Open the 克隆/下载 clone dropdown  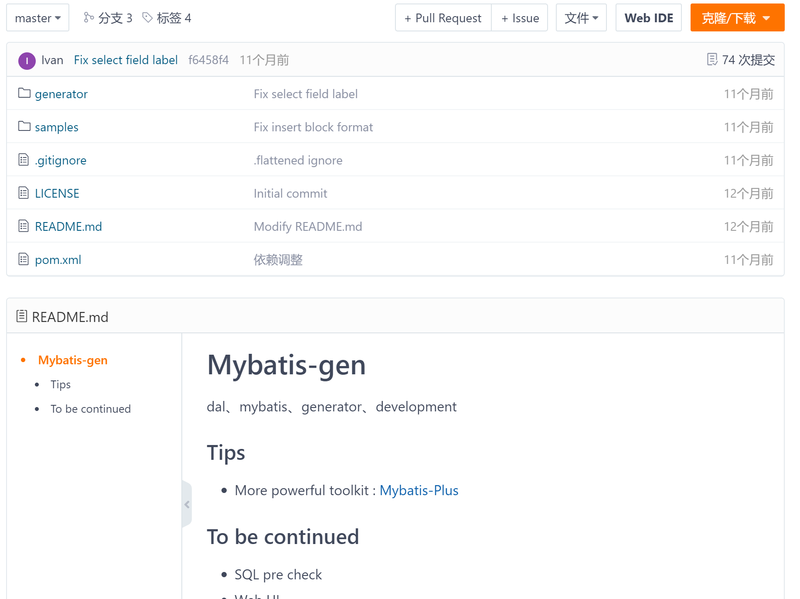point(737,18)
